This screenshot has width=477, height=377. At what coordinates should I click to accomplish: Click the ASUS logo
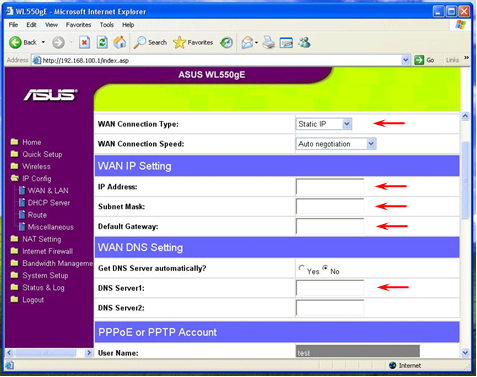(50, 95)
